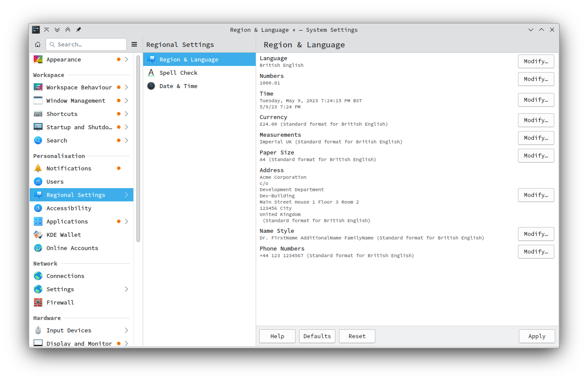This screenshot has height=382, width=588.
Task: Open the Spell Check page
Action: 199,73
